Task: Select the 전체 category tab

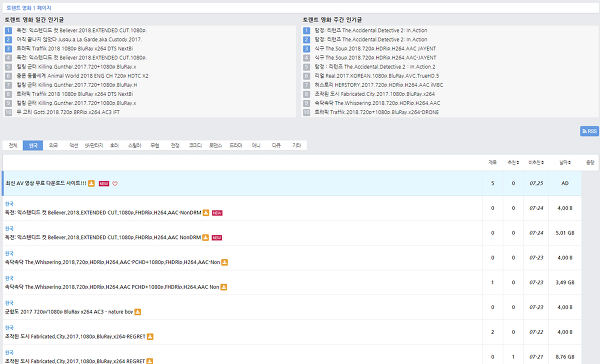Action: 13,145
